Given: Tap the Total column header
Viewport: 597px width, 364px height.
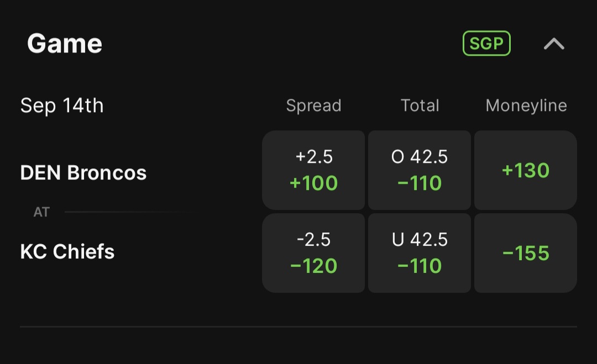Looking at the screenshot, I should click(x=420, y=105).
